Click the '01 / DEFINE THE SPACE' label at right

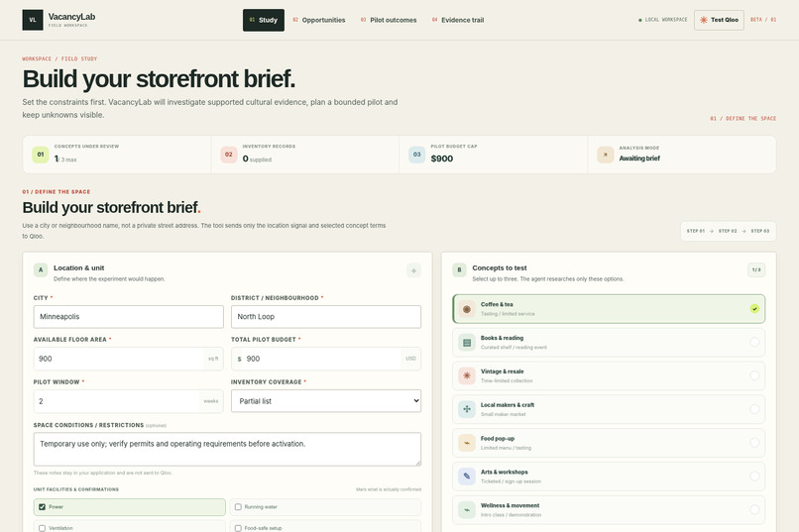[x=742, y=119]
